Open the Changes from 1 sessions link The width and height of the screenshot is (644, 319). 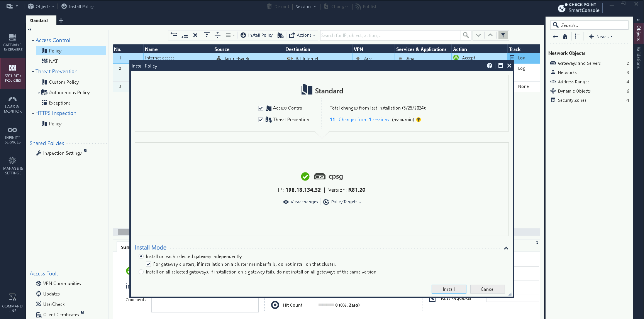pos(363,120)
